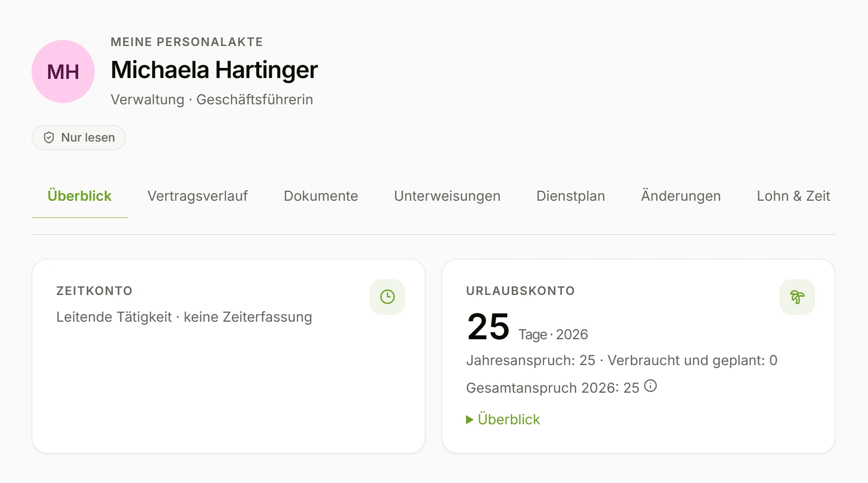This screenshot has width=868, height=483.
Task: Click Leitende Tätigkeit · keine Zeiterfassung text
Action: point(184,317)
